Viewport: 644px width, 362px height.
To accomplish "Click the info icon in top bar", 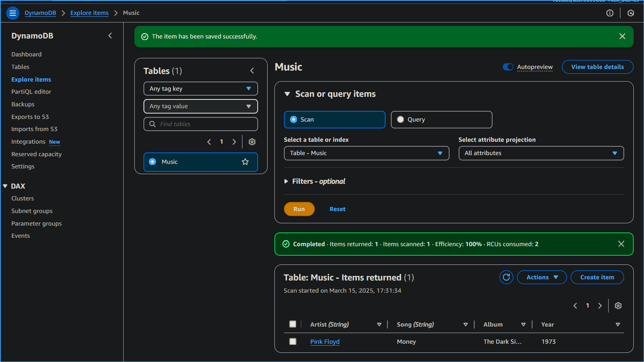I will 610,13.
